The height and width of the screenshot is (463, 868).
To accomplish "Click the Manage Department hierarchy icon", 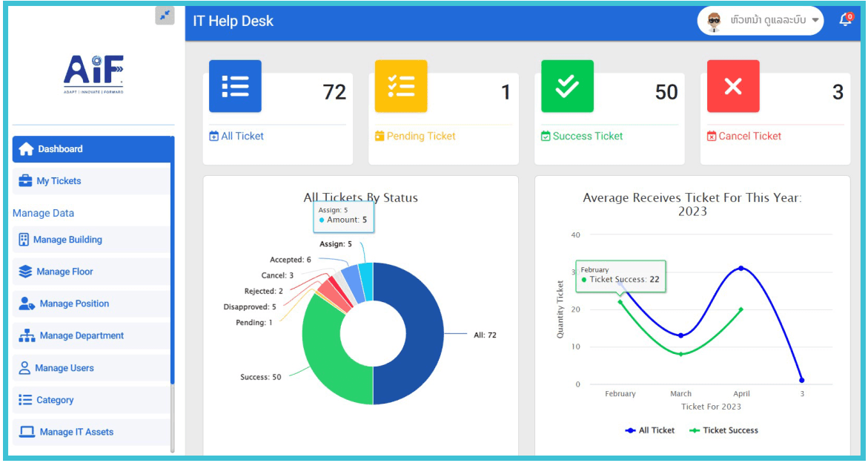I will click(x=26, y=335).
